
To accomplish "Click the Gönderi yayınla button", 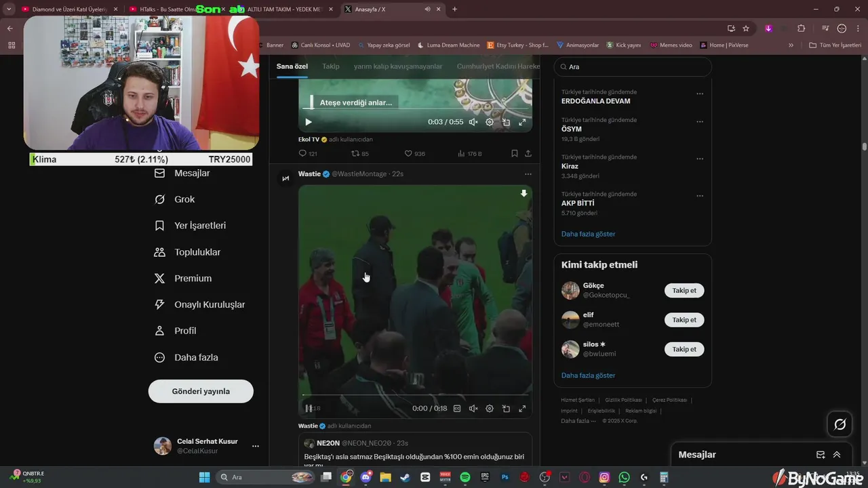I will [x=201, y=391].
